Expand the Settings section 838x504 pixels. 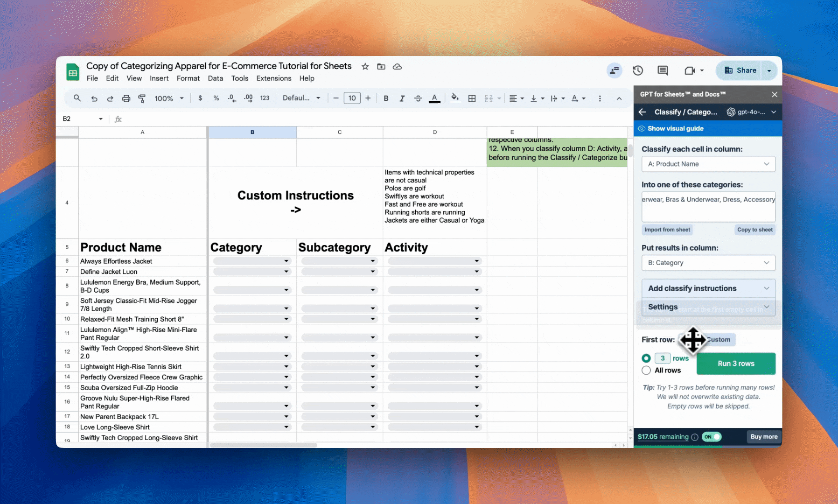click(708, 307)
